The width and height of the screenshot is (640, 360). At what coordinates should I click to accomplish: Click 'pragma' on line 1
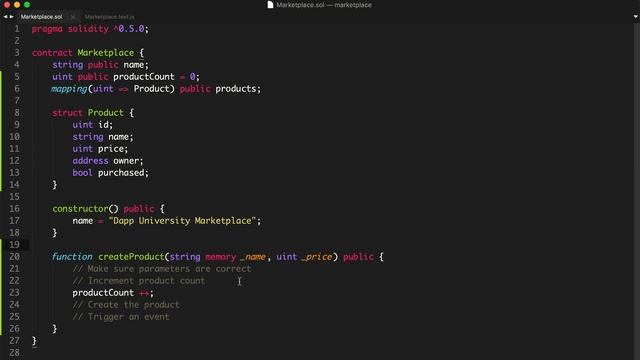pyautogui.click(x=47, y=29)
